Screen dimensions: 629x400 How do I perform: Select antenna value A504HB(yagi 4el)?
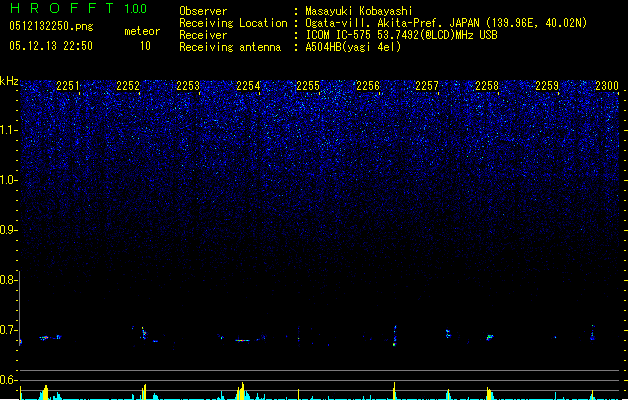[x=353, y=47]
